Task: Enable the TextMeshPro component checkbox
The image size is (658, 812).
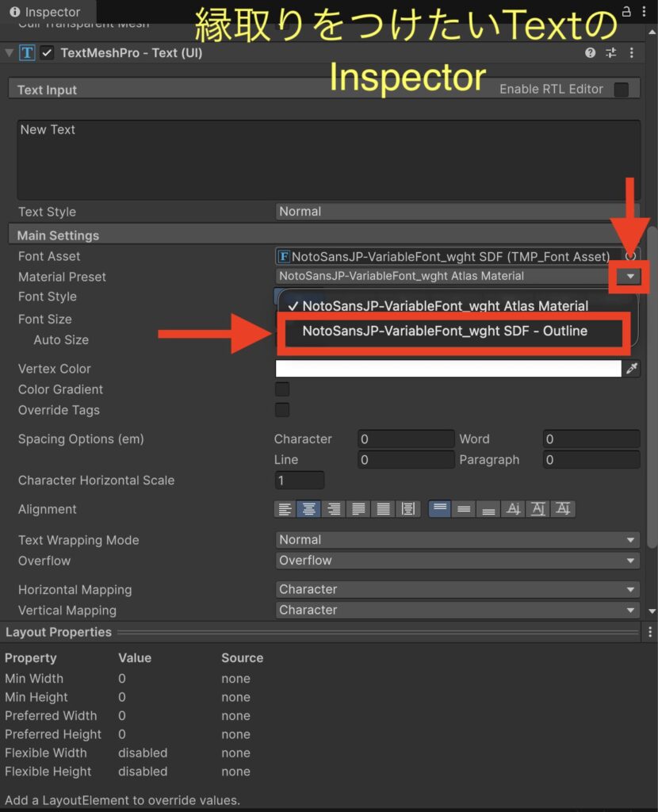Action: [x=47, y=53]
